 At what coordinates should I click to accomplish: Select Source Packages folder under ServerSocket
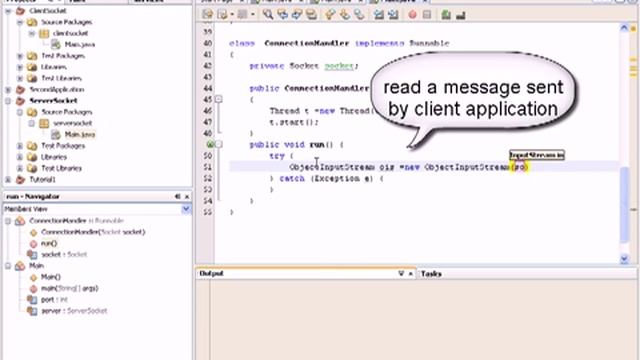click(67, 112)
